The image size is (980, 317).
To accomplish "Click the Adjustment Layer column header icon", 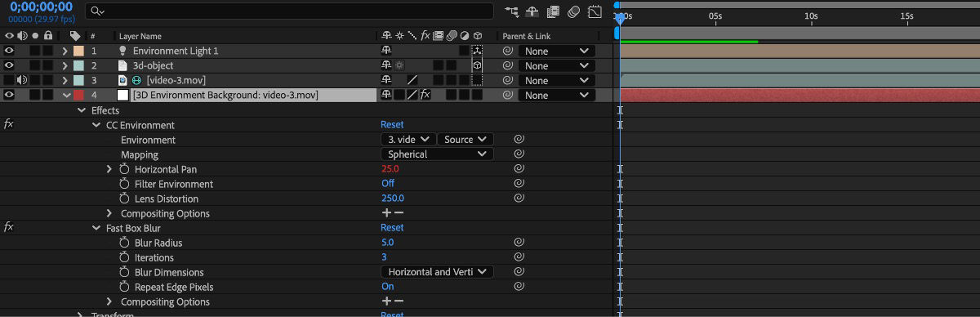I will [x=465, y=36].
